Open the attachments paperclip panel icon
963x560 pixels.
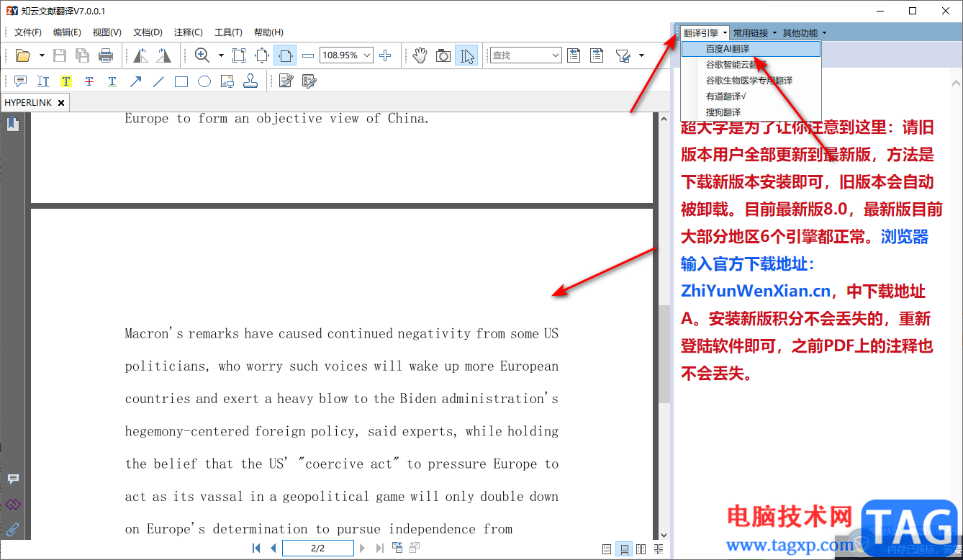click(x=13, y=530)
